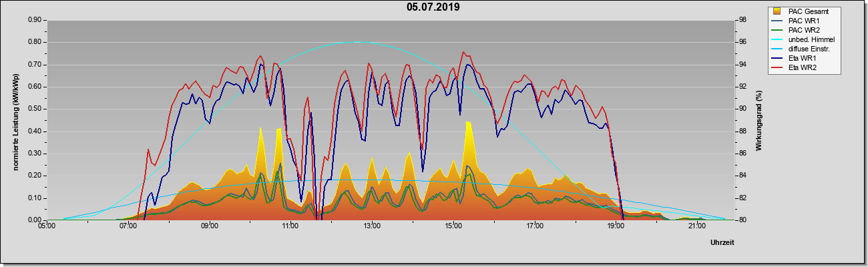Click the chart title 05.07.2019
Image resolution: width=868 pixels, height=267 pixels.
433,7
